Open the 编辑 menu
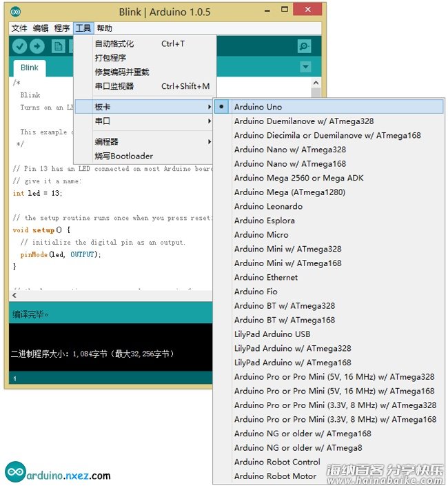The height and width of the screenshot is (488, 448). pyautogui.click(x=41, y=28)
